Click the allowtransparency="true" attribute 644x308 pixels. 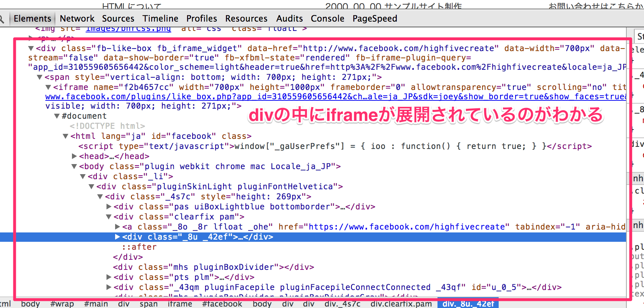pos(471,87)
